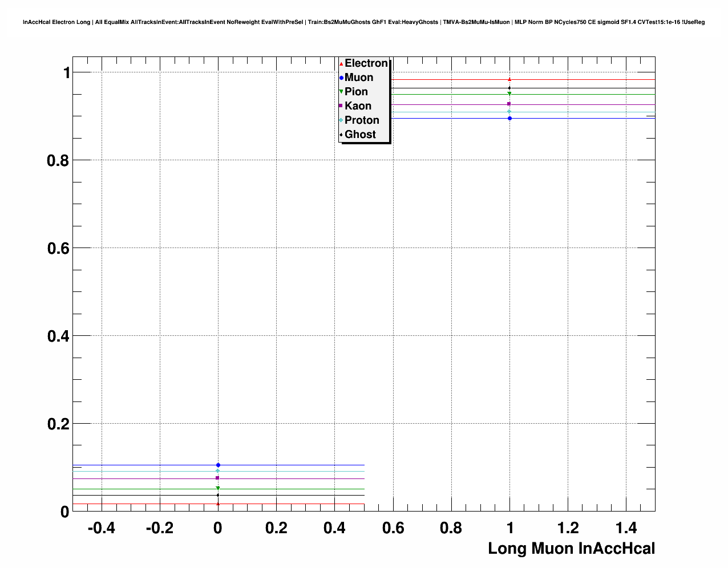
Task: Click the y-axis label 0.6
Action: click(x=58, y=249)
